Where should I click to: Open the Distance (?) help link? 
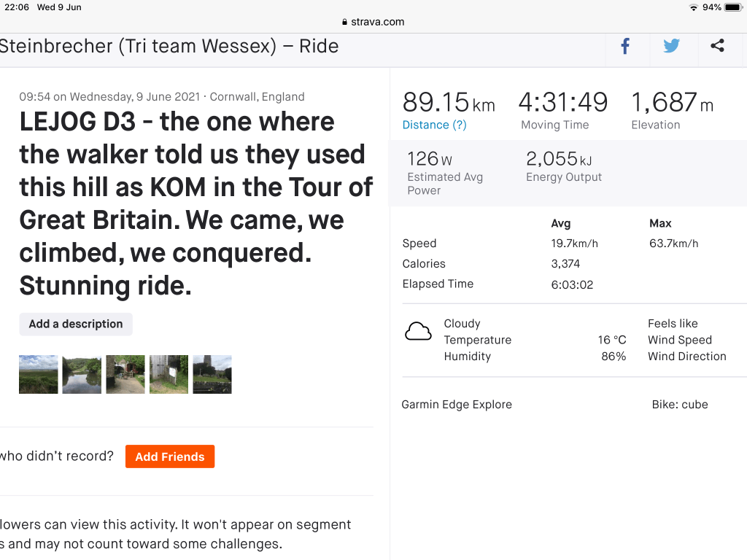(435, 125)
